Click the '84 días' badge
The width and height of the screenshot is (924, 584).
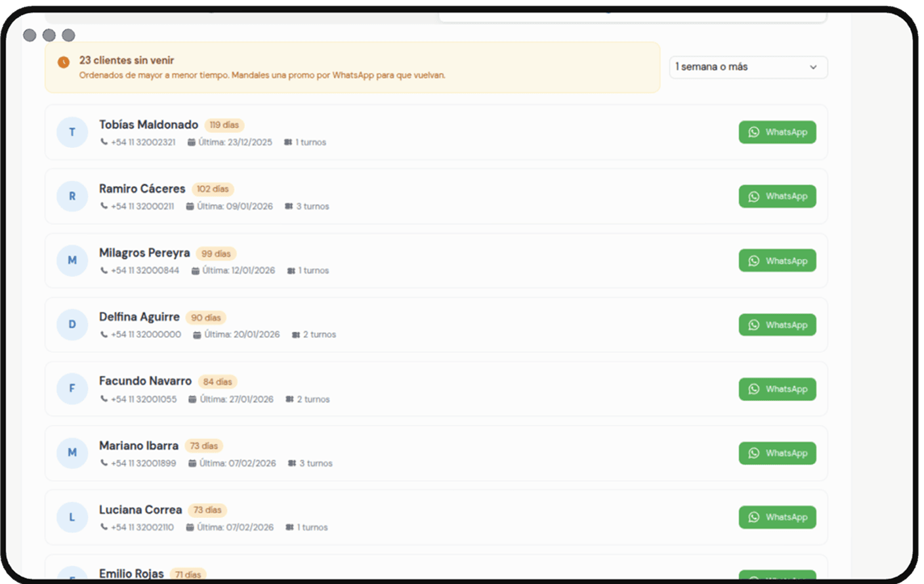click(217, 382)
